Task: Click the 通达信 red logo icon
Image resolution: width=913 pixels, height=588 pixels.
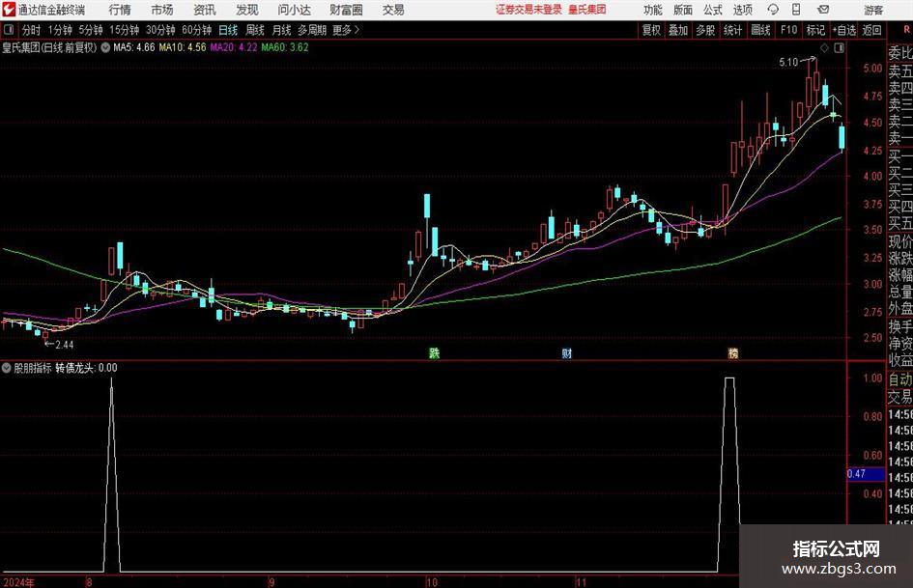Action: [x=9, y=10]
